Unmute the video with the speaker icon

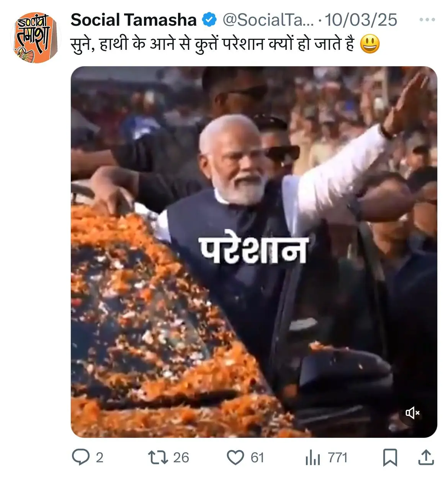click(x=413, y=413)
